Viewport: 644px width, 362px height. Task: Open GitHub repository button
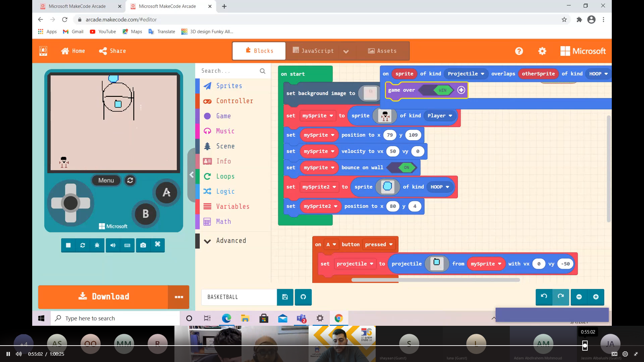tap(303, 297)
